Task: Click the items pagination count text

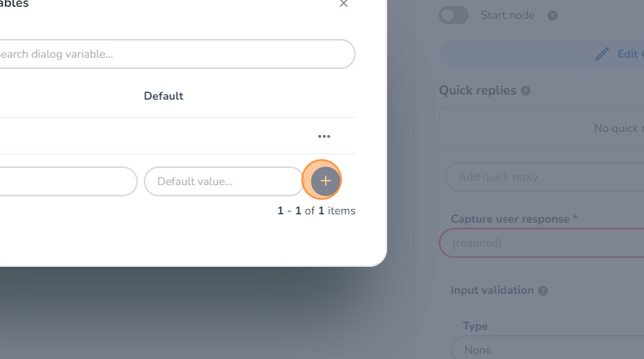Action: tap(316, 211)
